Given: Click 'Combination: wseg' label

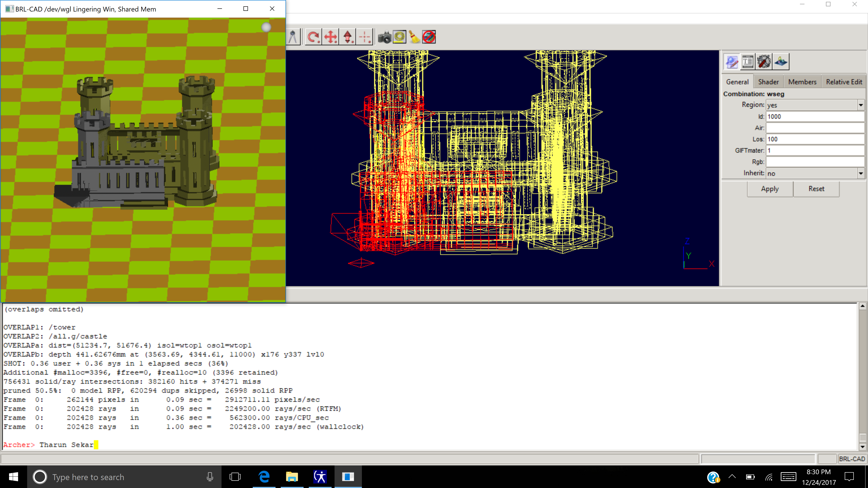Looking at the screenshot, I should [753, 94].
